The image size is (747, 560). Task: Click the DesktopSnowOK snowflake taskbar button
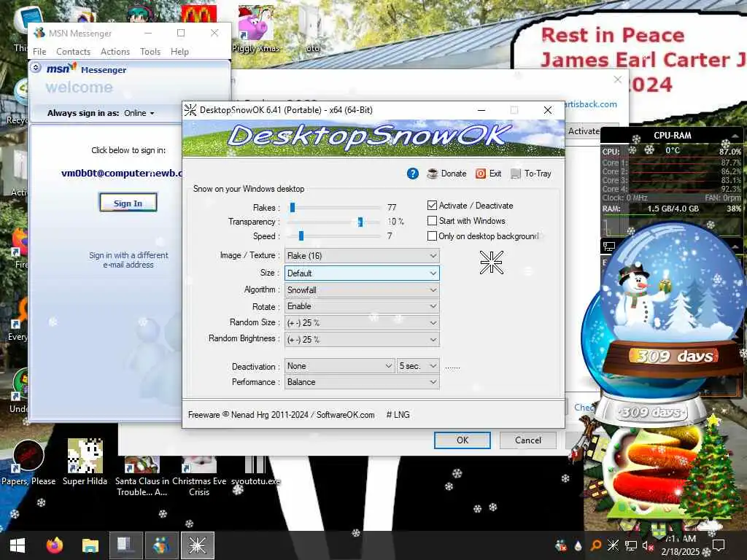click(197, 545)
